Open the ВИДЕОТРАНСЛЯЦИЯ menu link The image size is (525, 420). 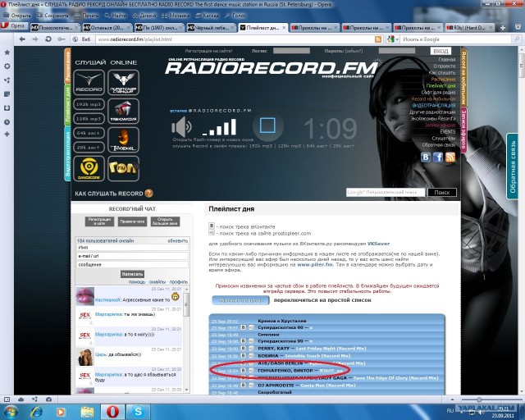point(434,106)
